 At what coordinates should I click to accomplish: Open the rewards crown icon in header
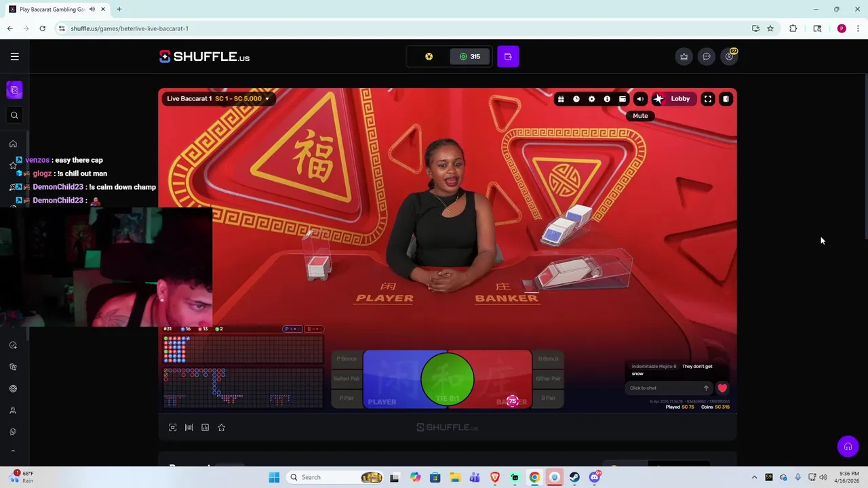pyautogui.click(x=684, y=56)
